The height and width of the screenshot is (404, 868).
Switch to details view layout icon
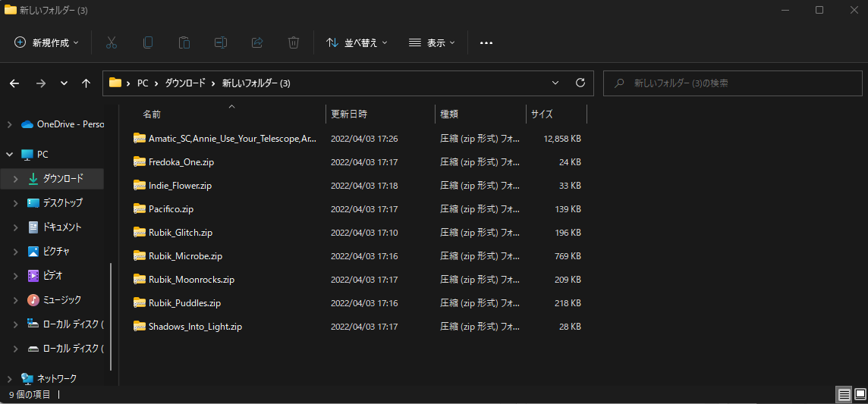pos(844,394)
